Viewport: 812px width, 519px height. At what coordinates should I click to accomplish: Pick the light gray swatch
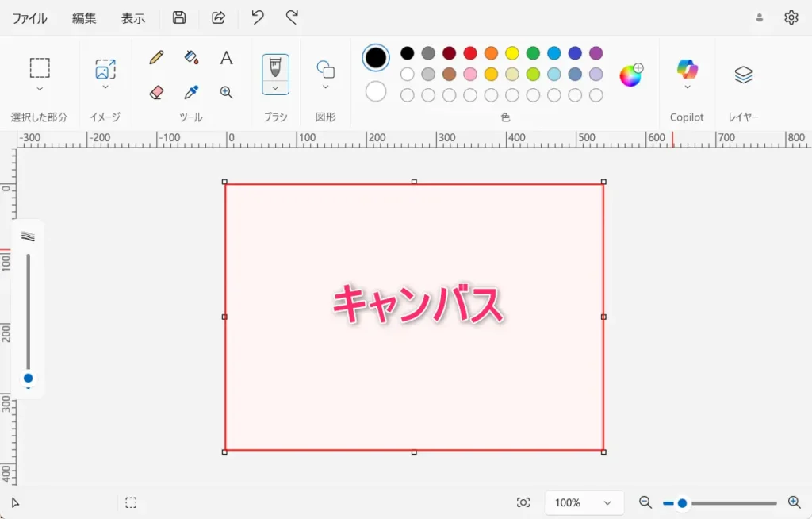[x=428, y=74]
